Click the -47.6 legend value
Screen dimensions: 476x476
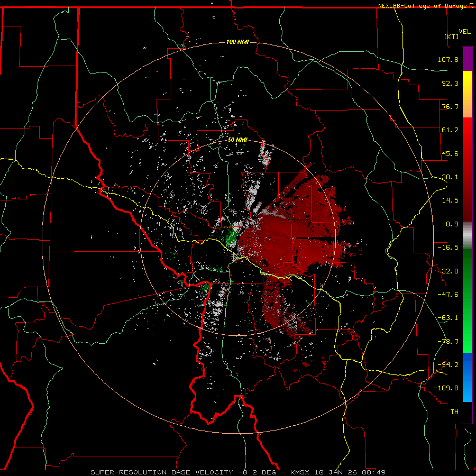click(x=448, y=295)
